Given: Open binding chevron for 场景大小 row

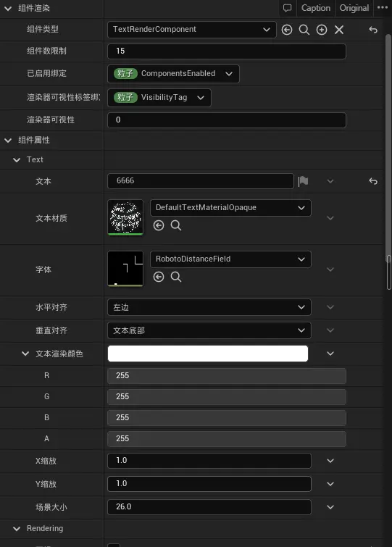Looking at the screenshot, I should pos(330,507).
